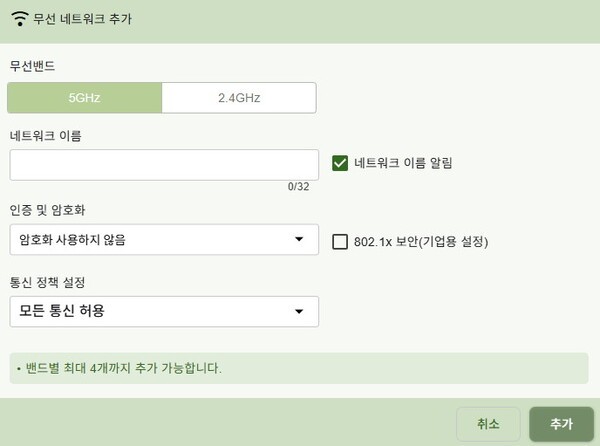Click the 밴드별 최대 4개 notice banner

coord(299,368)
